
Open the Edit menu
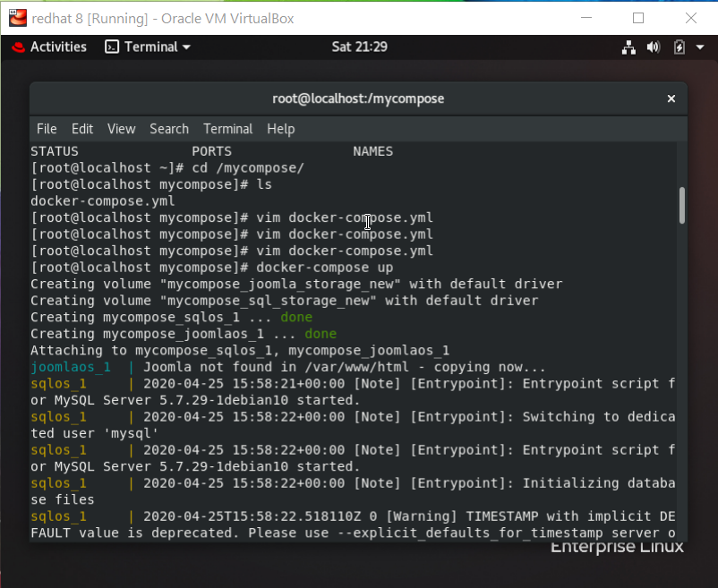(x=82, y=129)
